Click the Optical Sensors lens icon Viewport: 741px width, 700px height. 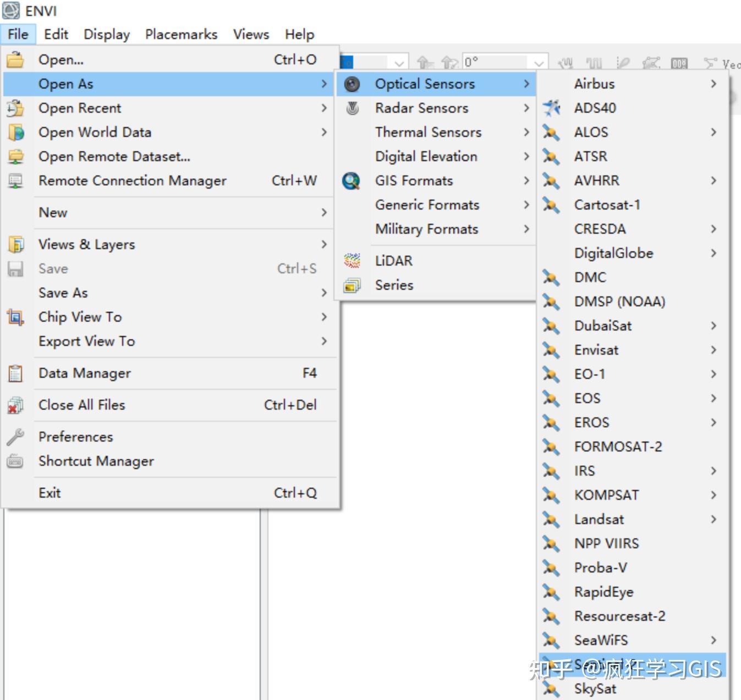[352, 84]
